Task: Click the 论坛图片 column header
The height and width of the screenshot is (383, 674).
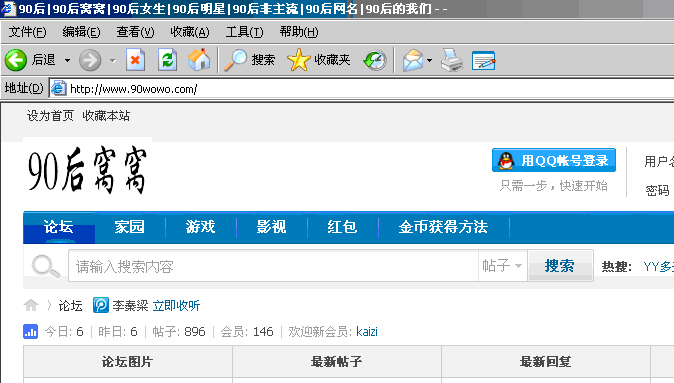Action: pyautogui.click(x=128, y=362)
